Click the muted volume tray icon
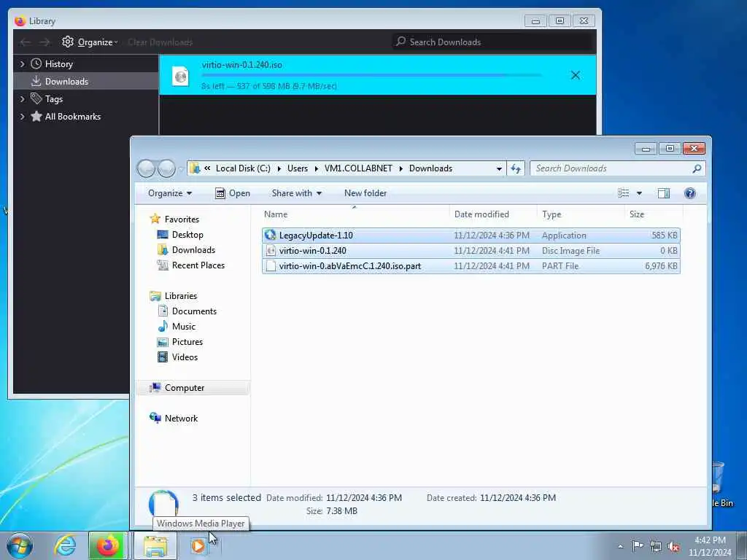The width and height of the screenshot is (747, 560). [673, 547]
